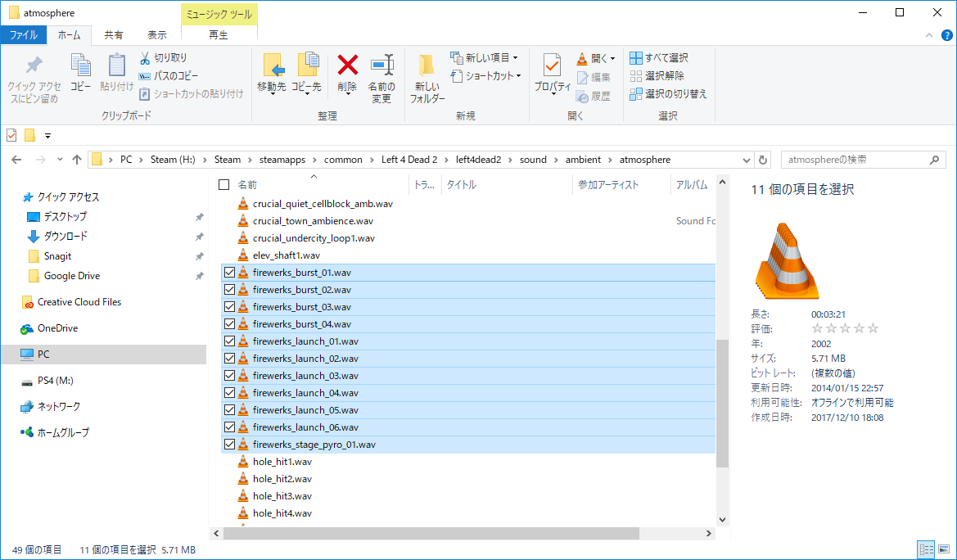957x560 pixels.
Task: Switch to large icons view in status bar
Action: [x=943, y=549]
